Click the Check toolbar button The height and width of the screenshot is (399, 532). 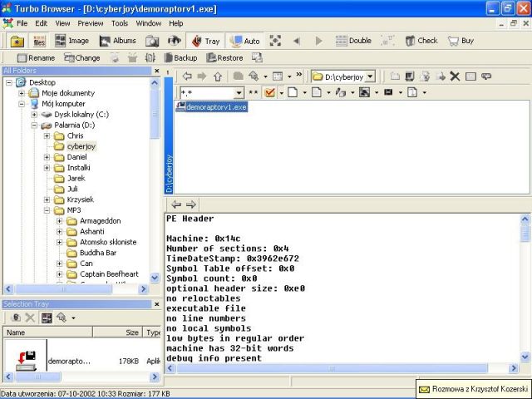click(x=421, y=41)
